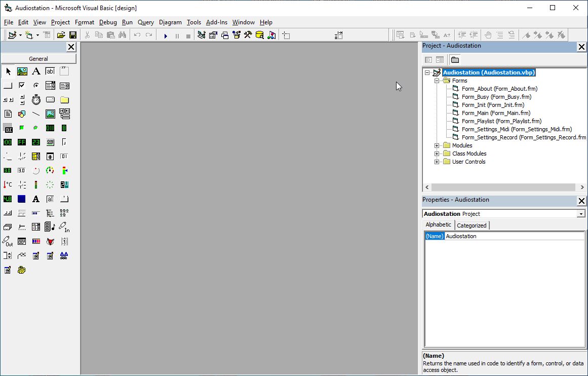Click the Toolbox hammer-and-wrench icon
This screenshot has height=376, width=588.
coord(248,35)
